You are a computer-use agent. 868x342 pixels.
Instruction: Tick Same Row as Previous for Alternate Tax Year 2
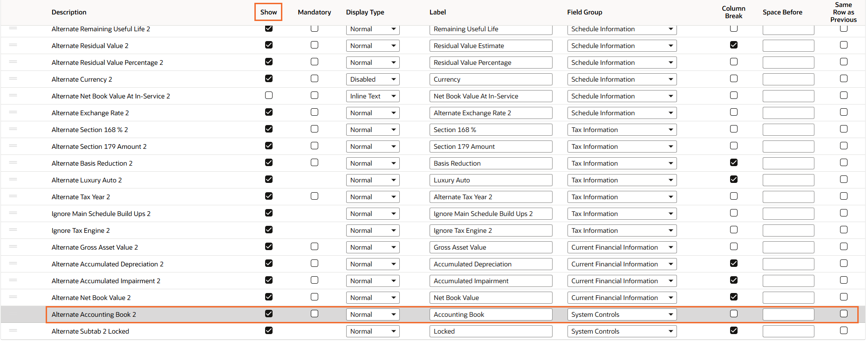pyautogui.click(x=843, y=196)
